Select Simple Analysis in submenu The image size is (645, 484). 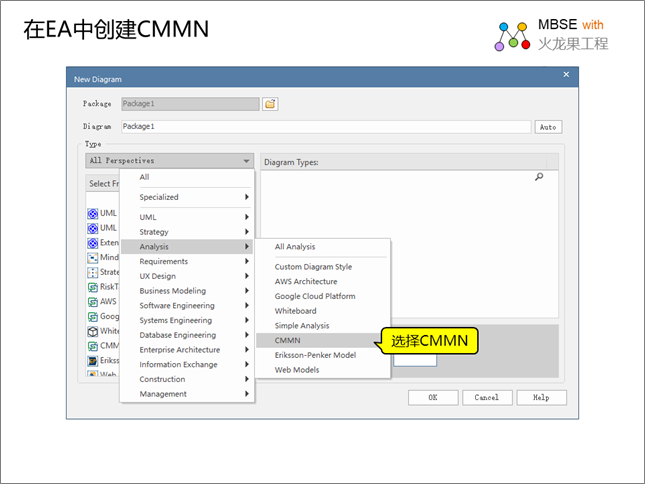tap(322, 326)
